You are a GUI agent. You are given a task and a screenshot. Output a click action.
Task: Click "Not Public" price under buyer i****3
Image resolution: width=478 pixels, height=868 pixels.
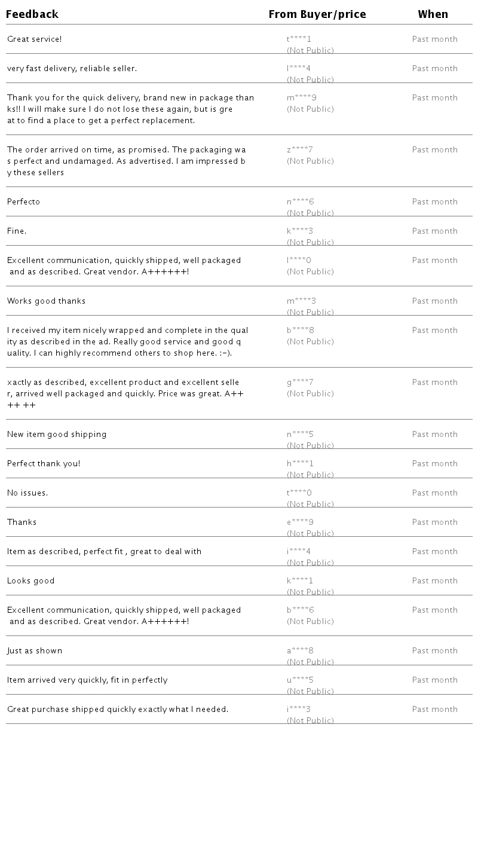pos(310,721)
